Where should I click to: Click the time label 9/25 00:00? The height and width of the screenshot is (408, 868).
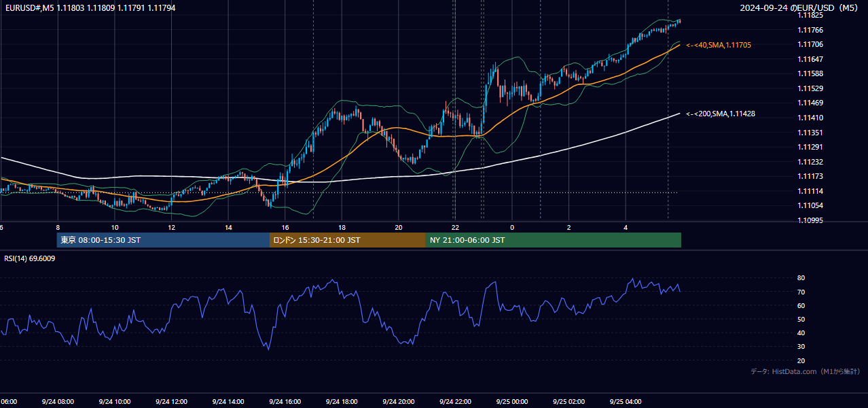(512, 402)
